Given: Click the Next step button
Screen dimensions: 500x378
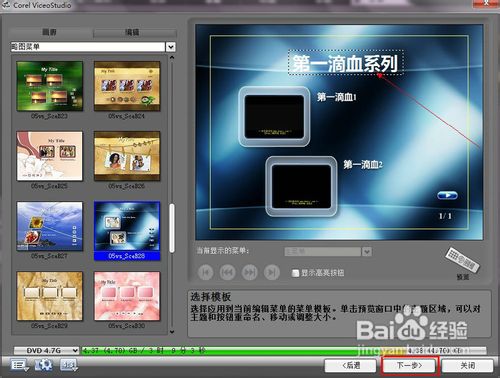Looking at the screenshot, I should point(409,365).
